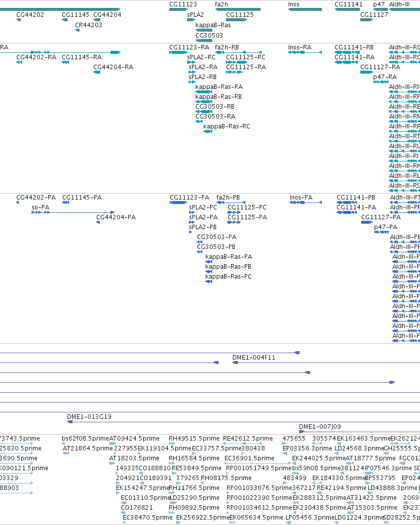This screenshot has width=420, height=525.
Task: Open the RH49515.5prime EST label
Action: tap(194, 439)
